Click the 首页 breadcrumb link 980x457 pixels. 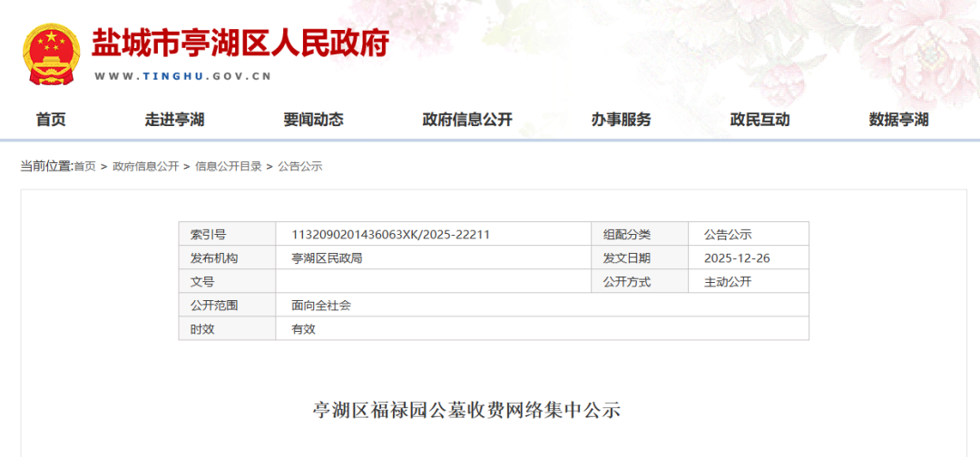pyautogui.click(x=84, y=167)
